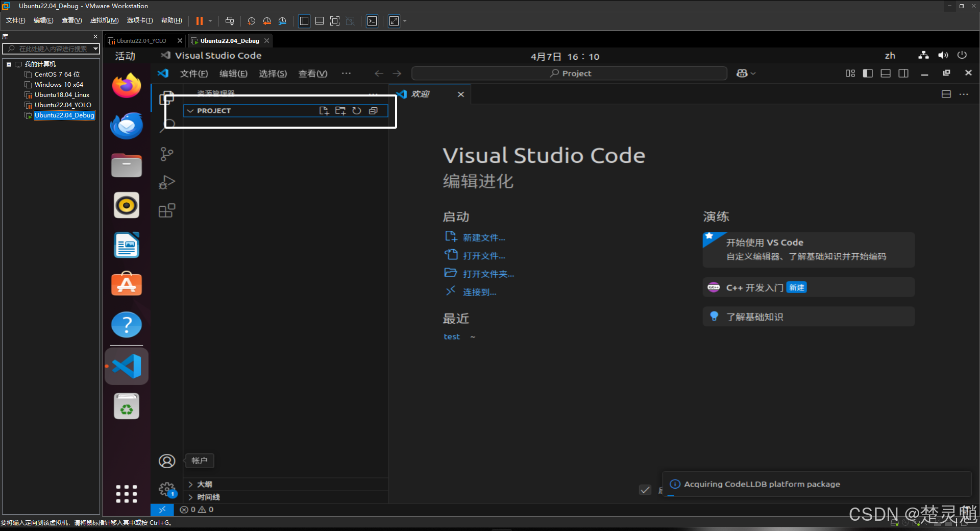Toggle the bottom panel

[x=886, y=74]
